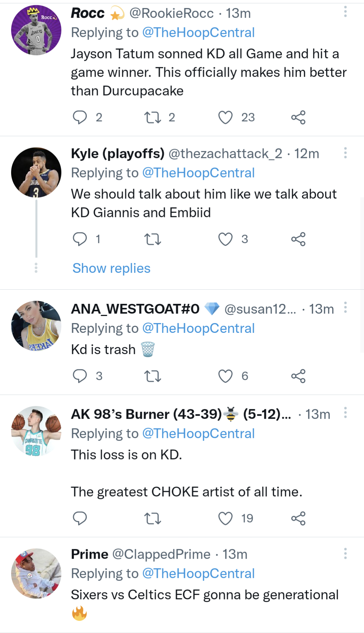This screenshot has width=364, height=633.
Task: Retweet Kyle (playoffs) tweet
Action: [152, 239]
